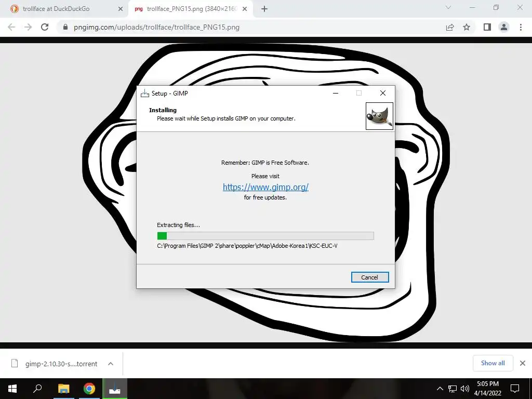Bookmark this page with the star

click(x=467, y=27)
